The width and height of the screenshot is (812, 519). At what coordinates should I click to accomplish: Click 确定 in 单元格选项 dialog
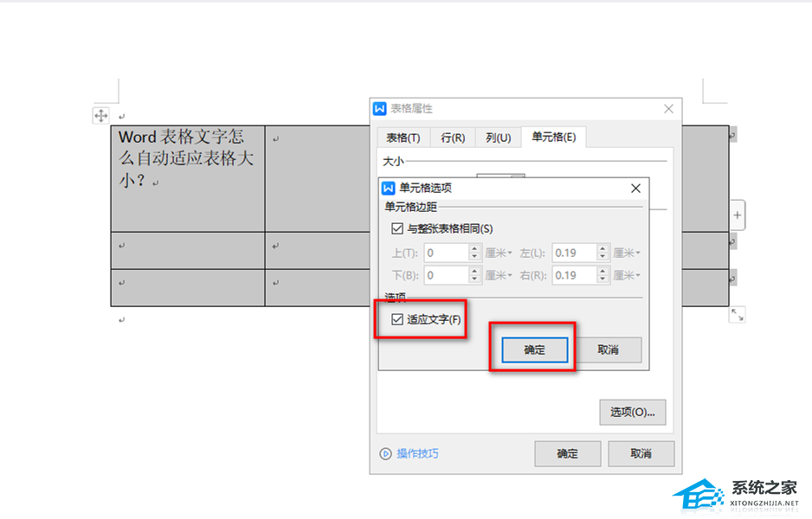coord(534,349)
